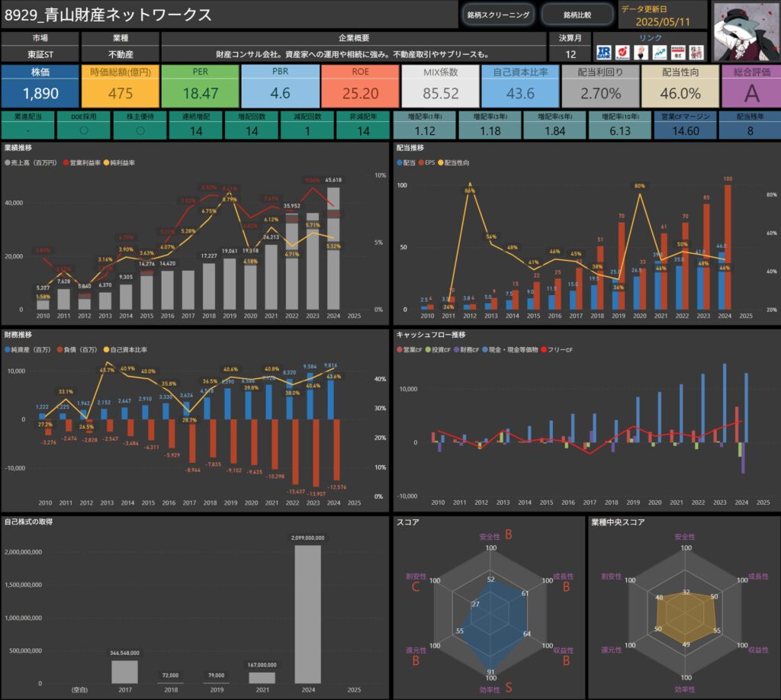Click the shark character avatar image
781x700 pixels.
click(745, 32)
